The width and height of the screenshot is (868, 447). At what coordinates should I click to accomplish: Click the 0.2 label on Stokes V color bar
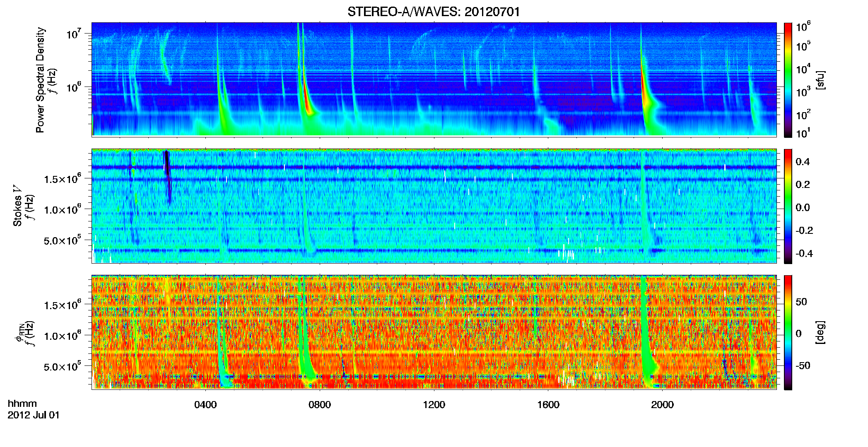[803, 184]
